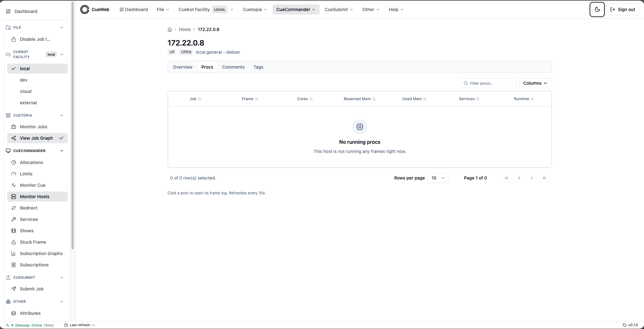644x329 pixels.
Task: Open Redirect page
Action: 37,208
